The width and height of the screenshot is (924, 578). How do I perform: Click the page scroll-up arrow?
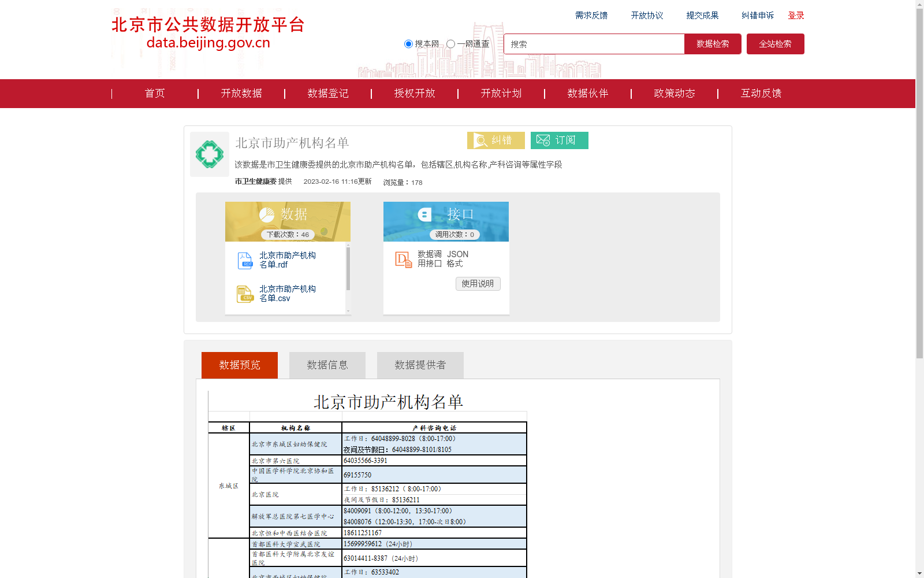point(919,4)
